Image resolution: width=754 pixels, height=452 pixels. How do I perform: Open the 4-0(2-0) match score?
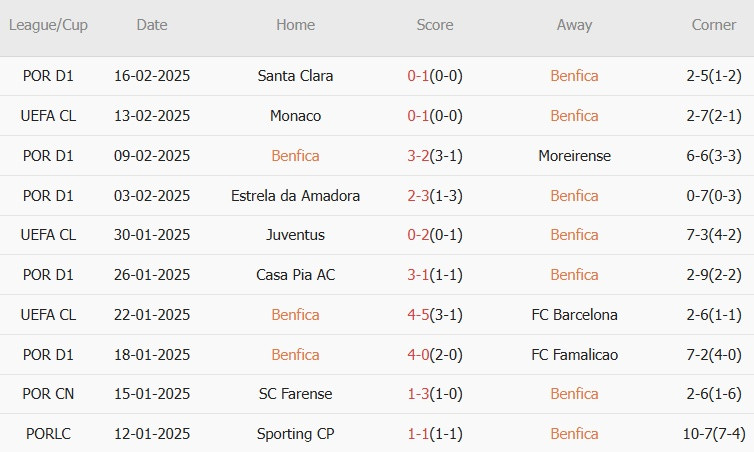(435, 354)
